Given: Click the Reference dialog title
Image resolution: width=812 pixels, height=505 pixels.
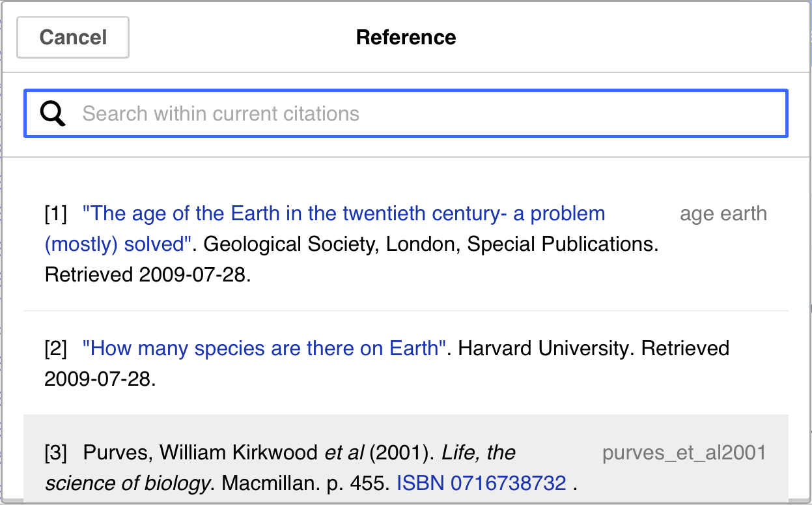Looking at the screenshot, I should [406, 37].
